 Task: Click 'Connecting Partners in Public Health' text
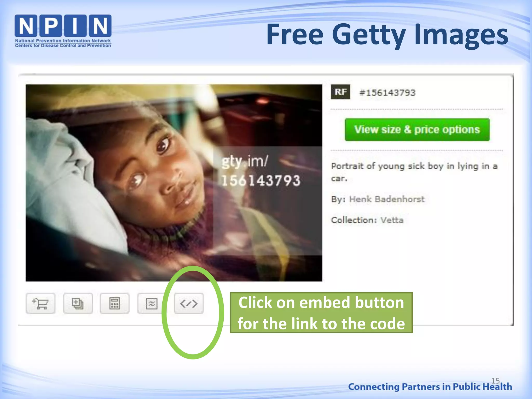[x=430, y=387]
